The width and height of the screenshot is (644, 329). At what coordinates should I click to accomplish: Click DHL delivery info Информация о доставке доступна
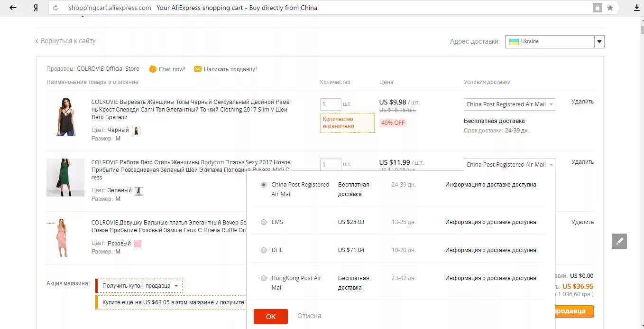pyautogui.click(x=491, y=250)
